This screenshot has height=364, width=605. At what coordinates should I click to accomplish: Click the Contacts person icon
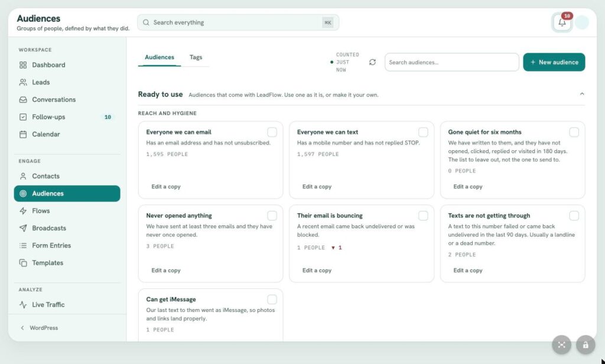coord(23,176)
